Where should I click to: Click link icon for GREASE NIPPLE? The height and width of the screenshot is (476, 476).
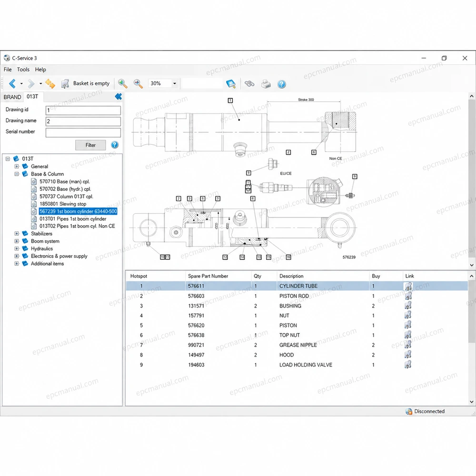point(408,345)
